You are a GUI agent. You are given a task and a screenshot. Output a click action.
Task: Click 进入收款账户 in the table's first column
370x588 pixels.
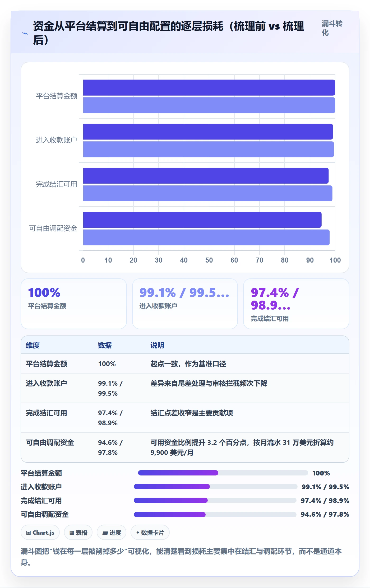click(47, 383)
